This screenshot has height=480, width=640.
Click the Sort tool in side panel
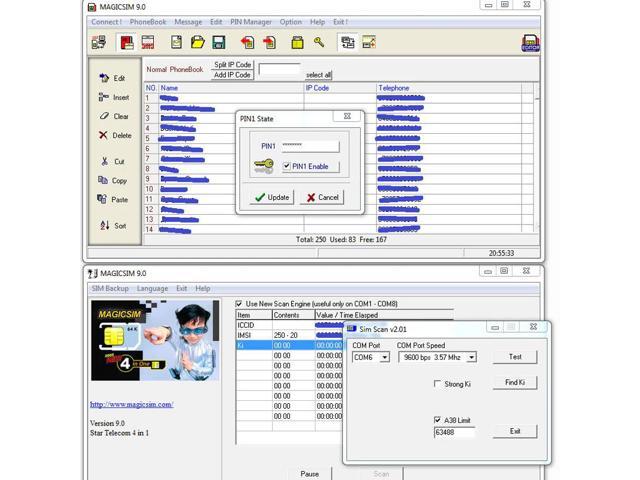coord(113,225)
